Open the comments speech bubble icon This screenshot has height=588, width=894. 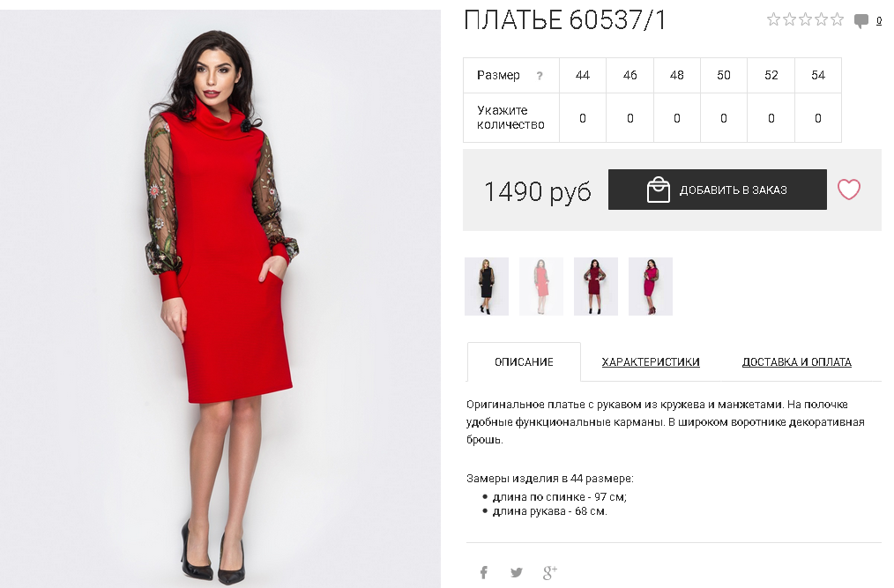[x=860, y=21]
